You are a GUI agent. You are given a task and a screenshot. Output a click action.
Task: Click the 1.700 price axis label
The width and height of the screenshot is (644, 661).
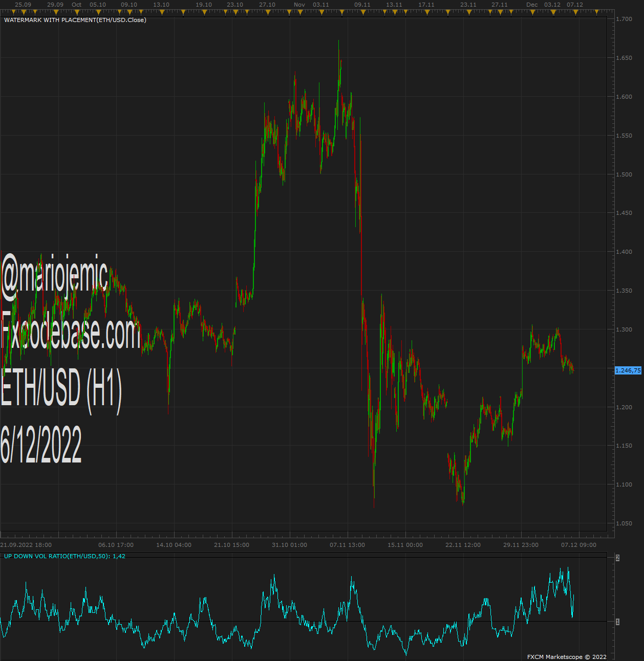click(x=624, y=19)
